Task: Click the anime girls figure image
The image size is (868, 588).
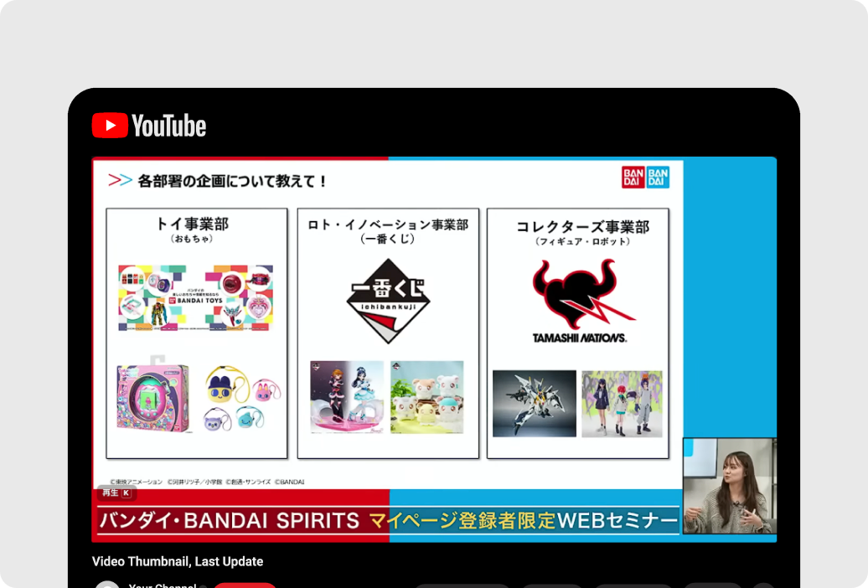Action: pos(347,397)
